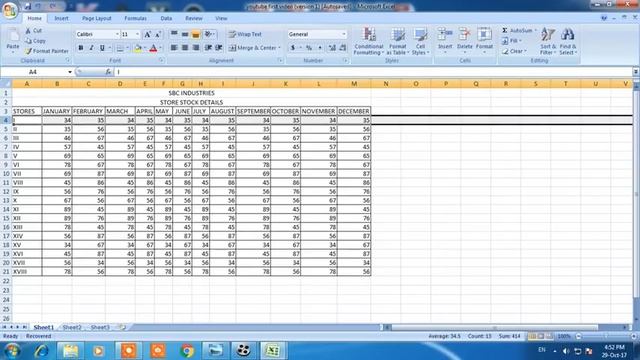
Task: Switch to the Sheet2 worksheet tab
Action: 72,327
